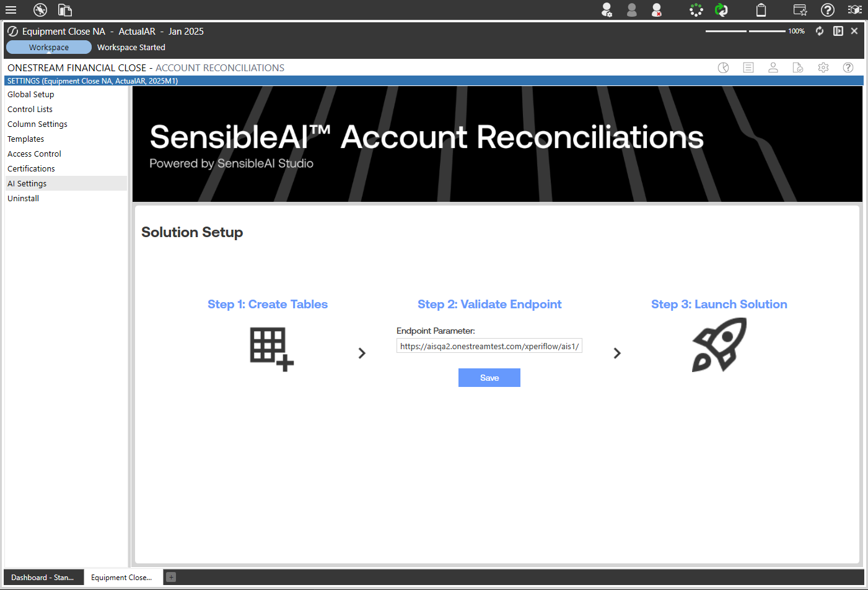Viewport: 868px width, 590px height.
Task: Open the help question icon in header
Action: tap(848, 67)
